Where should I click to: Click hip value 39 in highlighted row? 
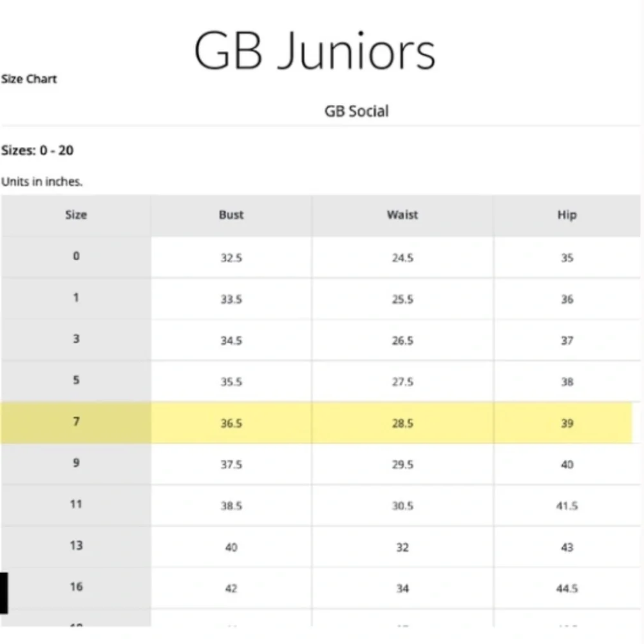[567, 424]
